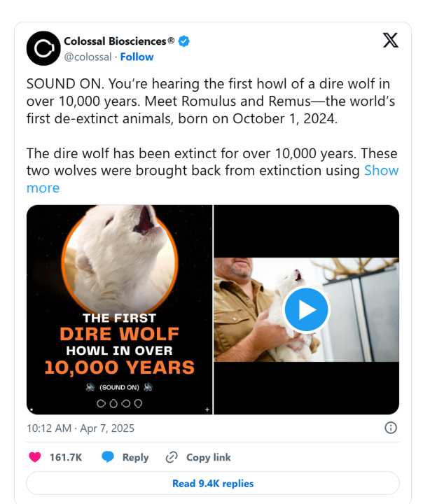
Task: Open the 10:12 AM Apr 7, 2025 timestamp
Action: pyautogui.click(x=81, y=428)
